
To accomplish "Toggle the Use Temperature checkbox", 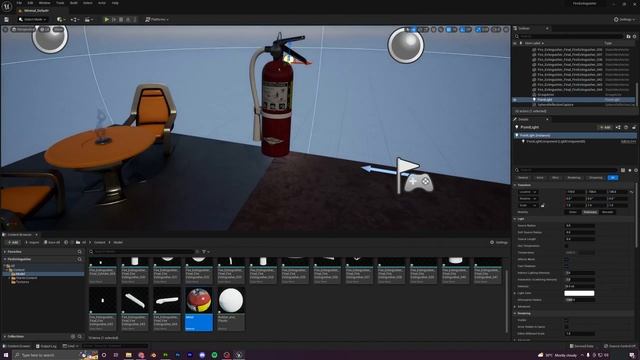I will click(x=567, y=246).
